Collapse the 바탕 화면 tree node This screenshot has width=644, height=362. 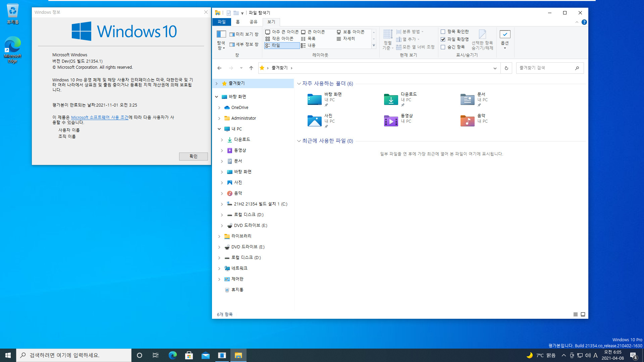coord(217,97)
